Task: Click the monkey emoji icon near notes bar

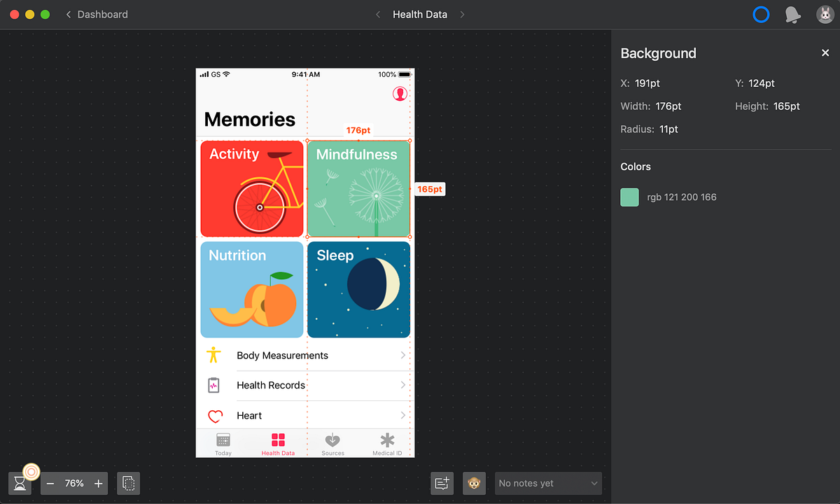Action: pos(474,483)
